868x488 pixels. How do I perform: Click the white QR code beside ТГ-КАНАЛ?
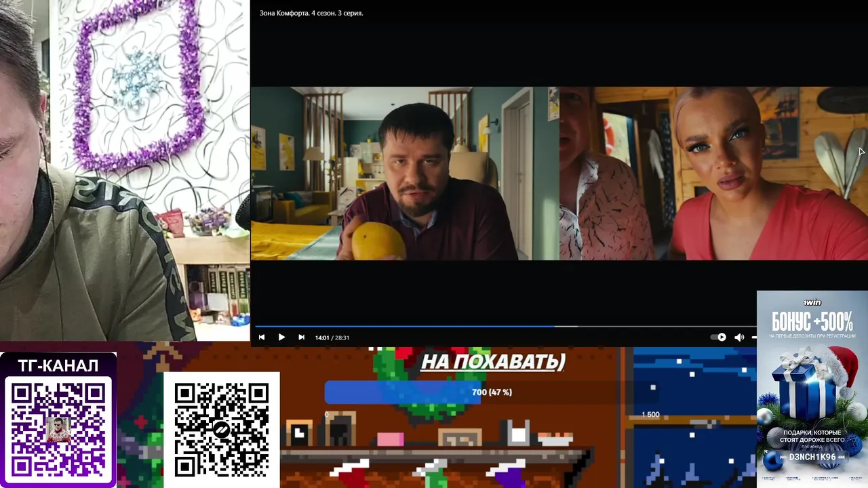tap(221, 430)
